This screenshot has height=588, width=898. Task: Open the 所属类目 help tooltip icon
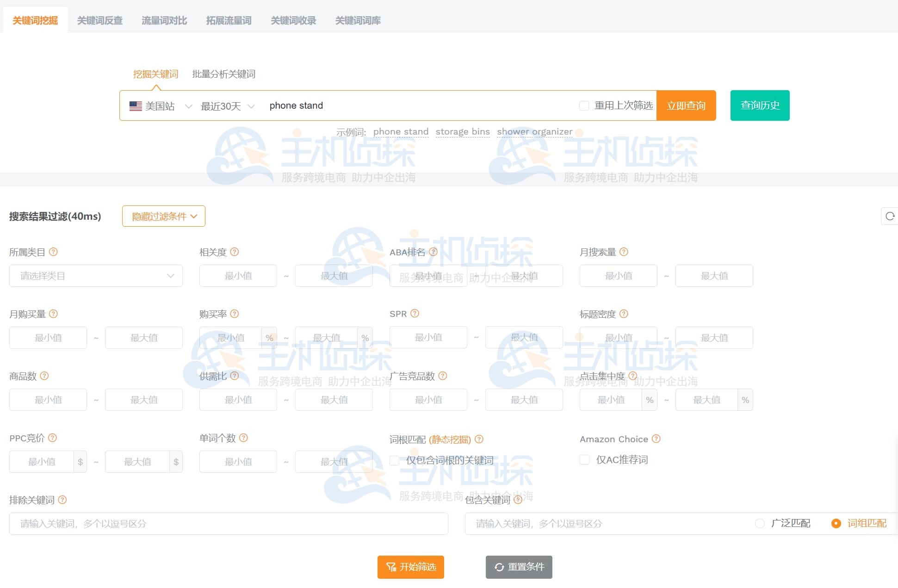[54, 252]
